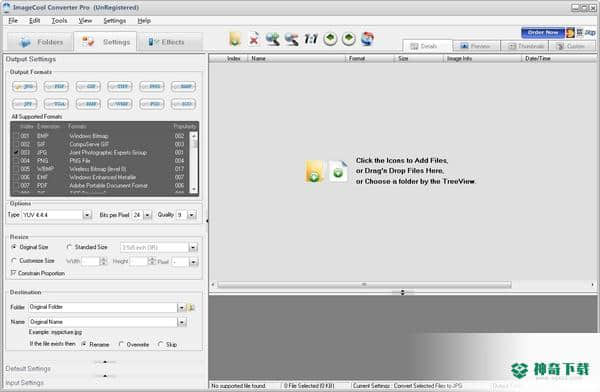Switch to the Effects tab
Screen dimensions: 600x392
[170, 42]
